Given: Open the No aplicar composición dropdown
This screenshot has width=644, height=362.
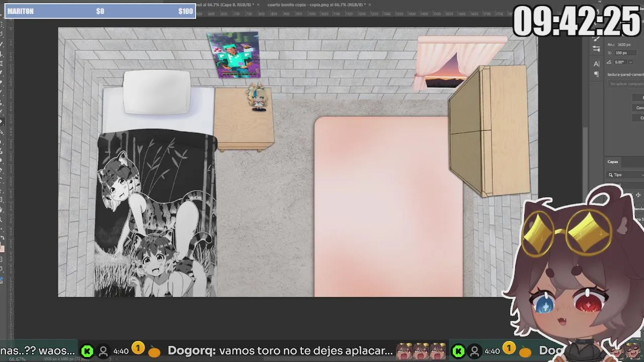Looking at the screenshot, I should 625,84.
